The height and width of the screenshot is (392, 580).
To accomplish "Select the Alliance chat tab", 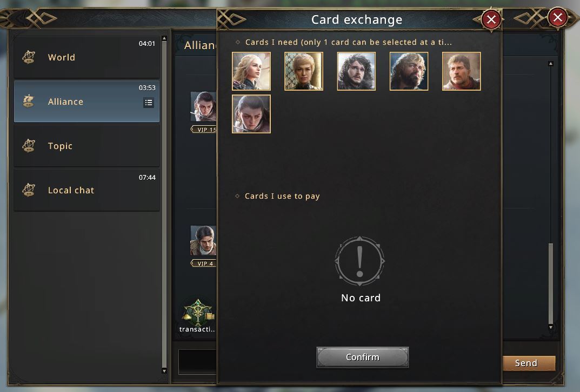I will 86,101.
